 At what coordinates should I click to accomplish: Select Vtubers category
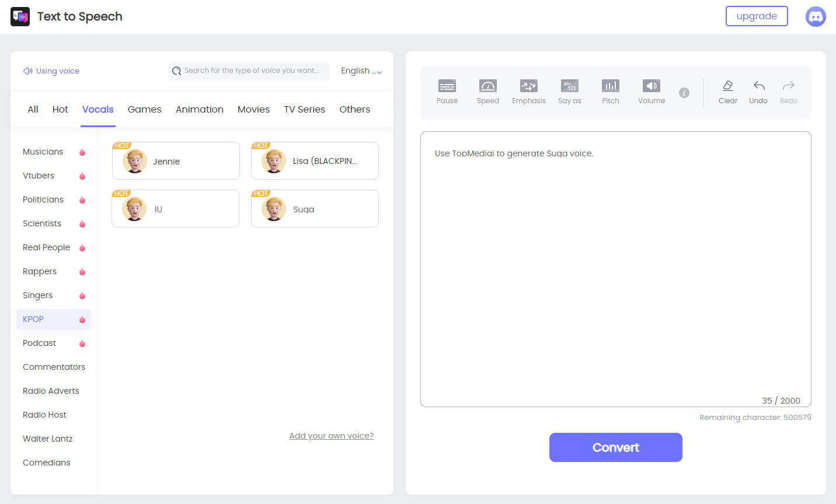point(39,176)
